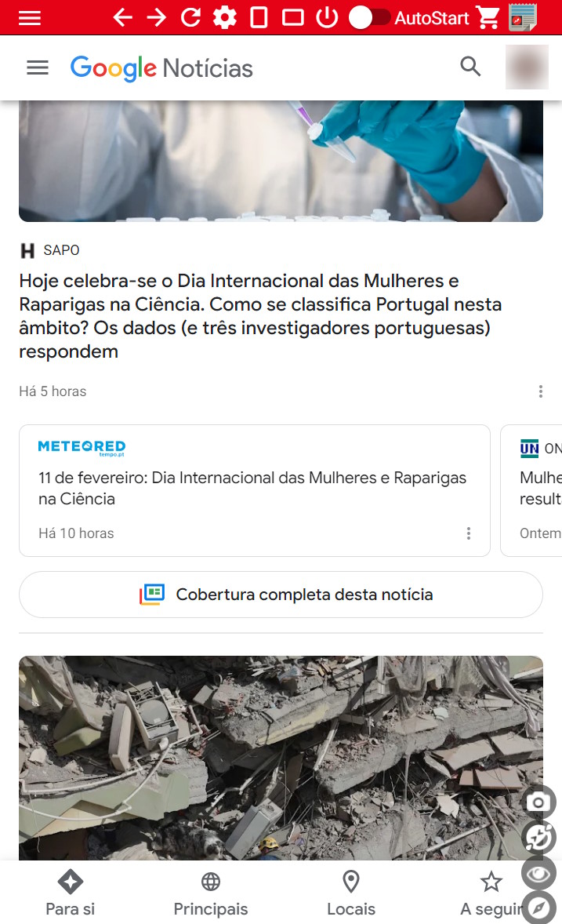Open Google Notícias navigation menu
The height and width of the screenshot is (924, 562).
38,67
